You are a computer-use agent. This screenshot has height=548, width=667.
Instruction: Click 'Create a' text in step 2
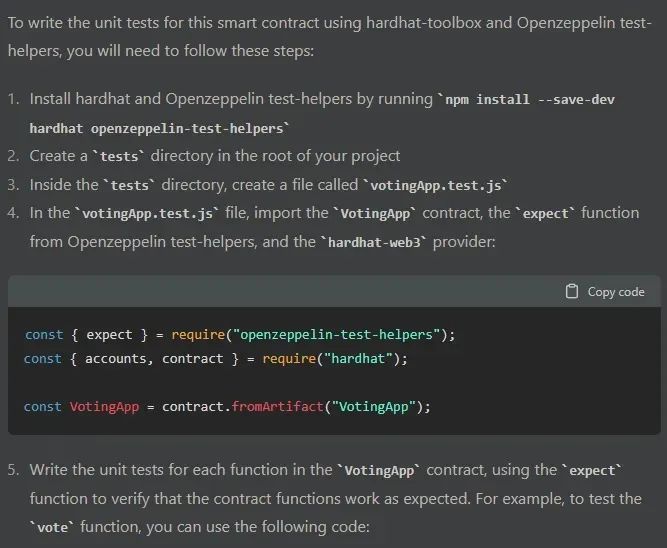[x=58, y=156]
